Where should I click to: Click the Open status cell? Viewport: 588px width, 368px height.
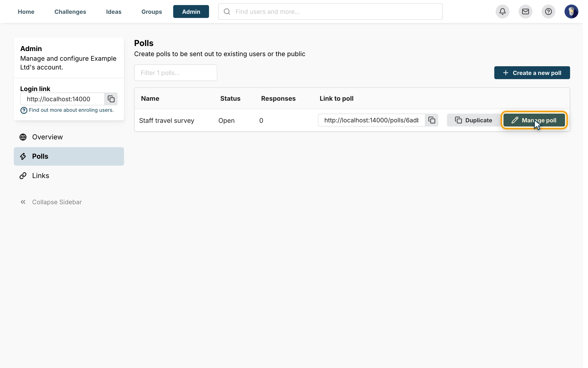[x=226, y=121]
